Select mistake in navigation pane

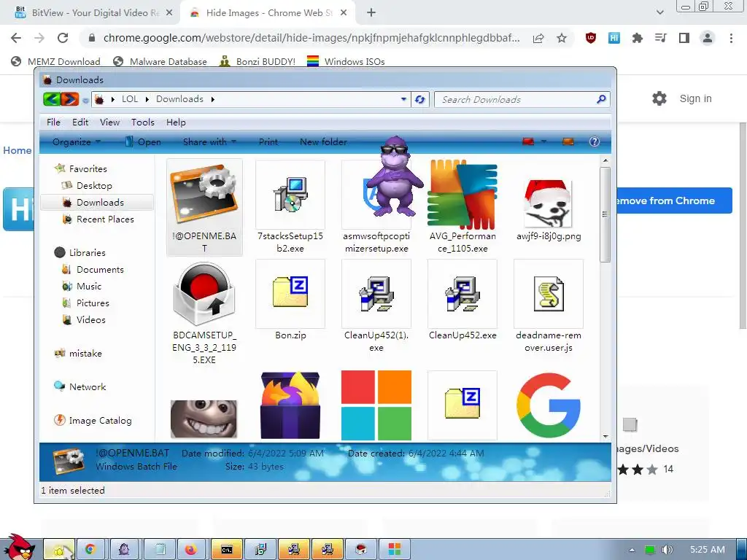tap(78, 353)
